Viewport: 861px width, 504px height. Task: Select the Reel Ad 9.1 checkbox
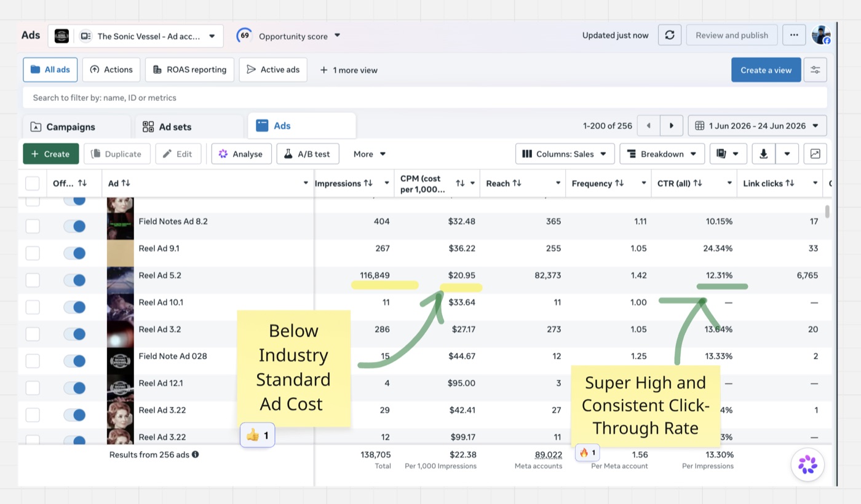(x=32, y=253)
